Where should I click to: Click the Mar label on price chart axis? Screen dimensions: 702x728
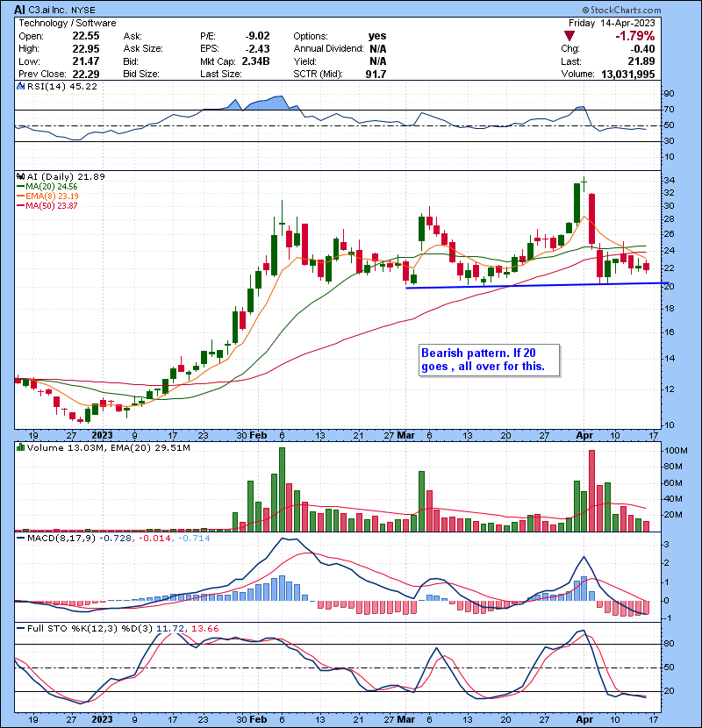point(405,436)
